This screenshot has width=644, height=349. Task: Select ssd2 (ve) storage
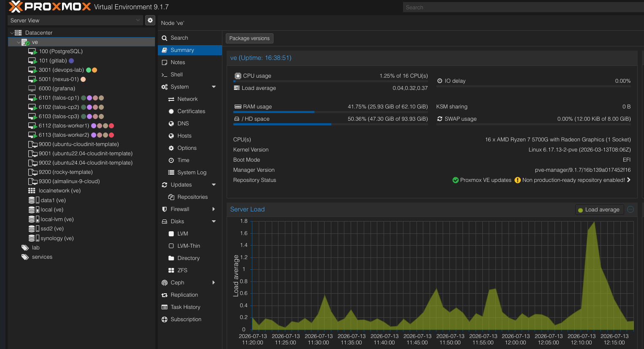click(52, 229)
